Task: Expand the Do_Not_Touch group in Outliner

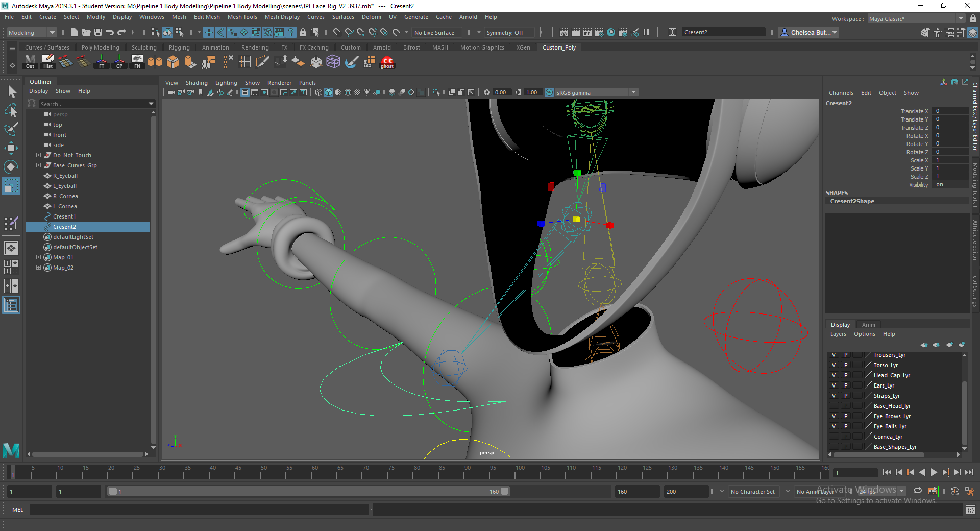Action: click(38, 155)
